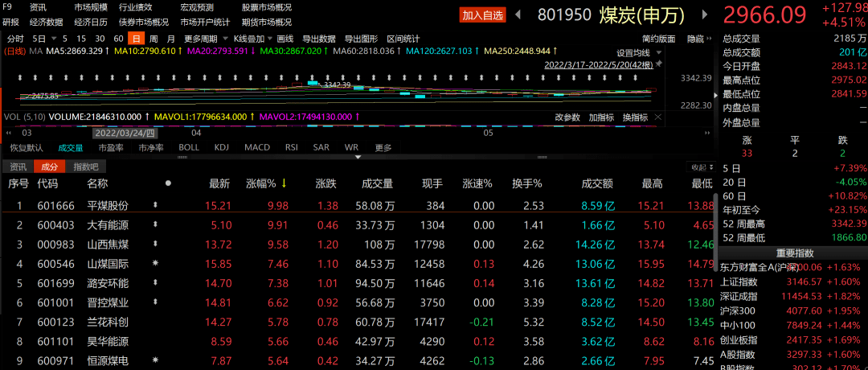Viewport: 868px width, 370px height.
Task: Click the 导出数据 button
Action: (319, 39)
